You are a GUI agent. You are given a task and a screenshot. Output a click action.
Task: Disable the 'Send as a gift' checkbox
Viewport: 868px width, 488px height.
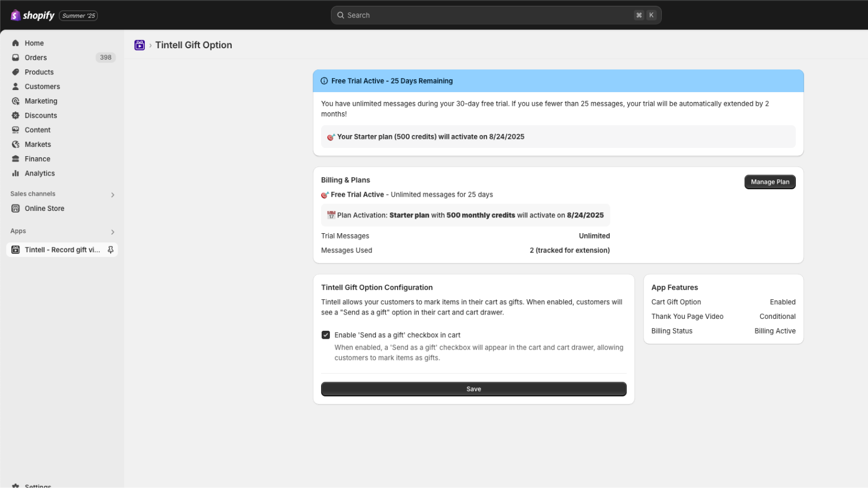pyautogui.click(x=326, y=335)
